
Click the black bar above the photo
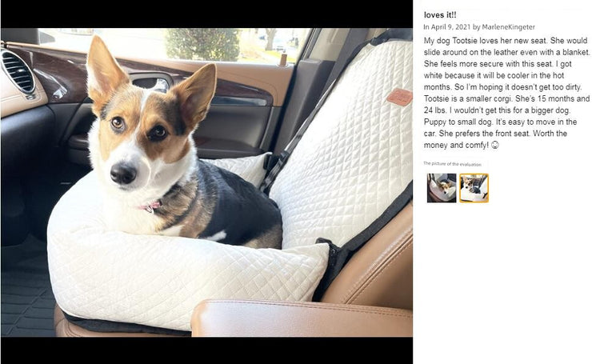click(206, 14)
